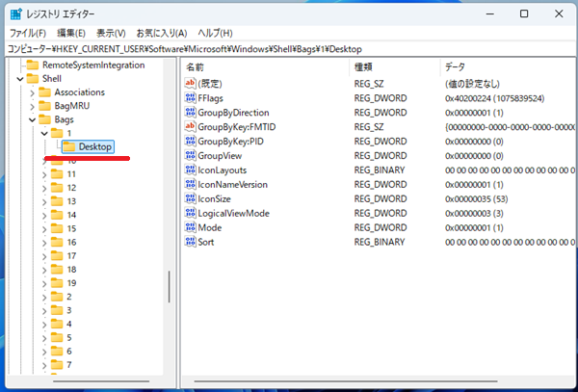Click the (既定) default string icon
578x392 pixels.
tap(190, 84)
